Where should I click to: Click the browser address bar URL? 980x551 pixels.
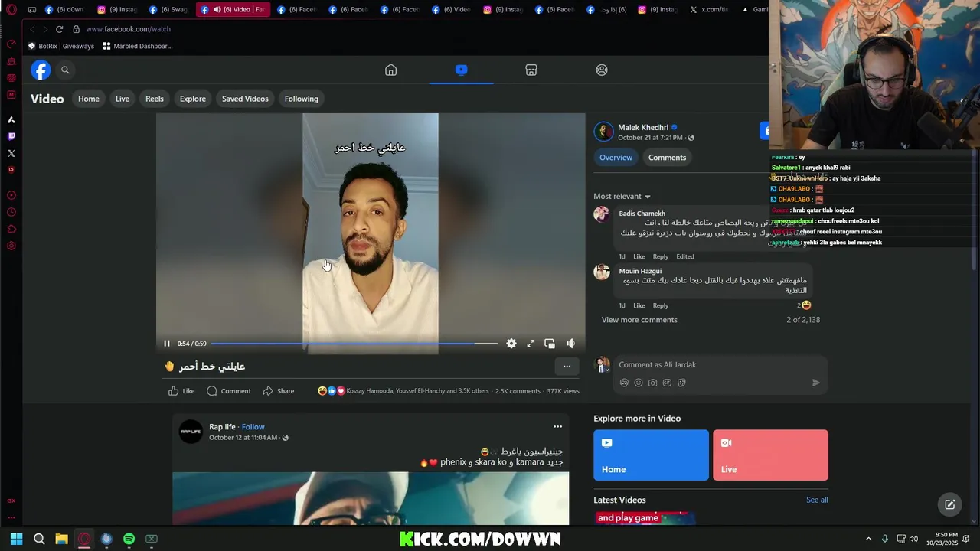[x=129, y=29]
